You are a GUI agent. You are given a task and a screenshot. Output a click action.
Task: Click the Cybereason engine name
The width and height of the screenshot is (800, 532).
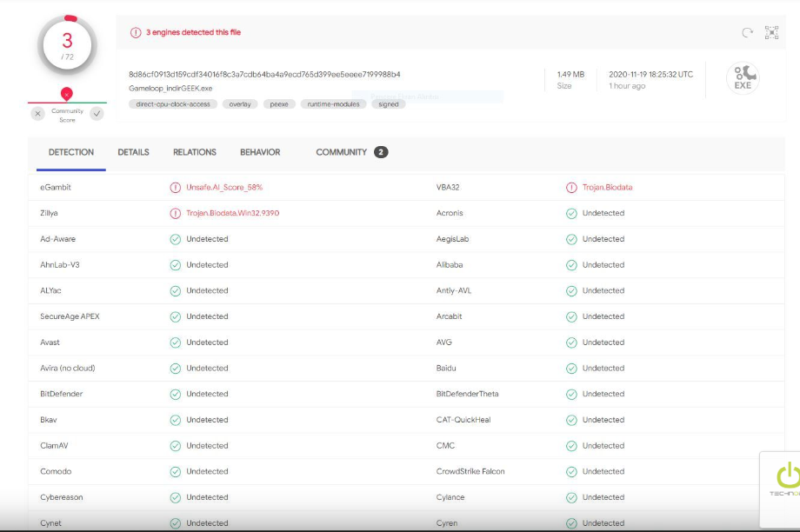tap(61, 497)
